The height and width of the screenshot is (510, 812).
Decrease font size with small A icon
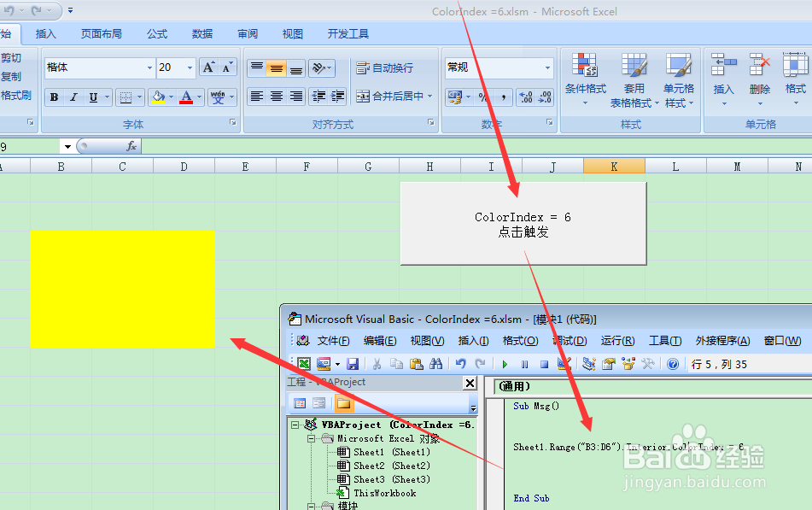click(227, 67)
